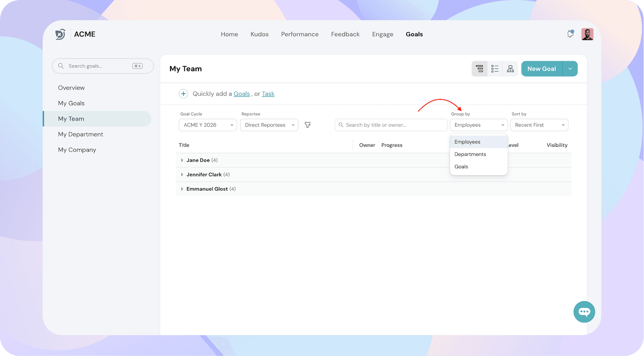Screen dimensions: 644x356
Task: Switch to the checklist view icon
Action: [495, 69]
